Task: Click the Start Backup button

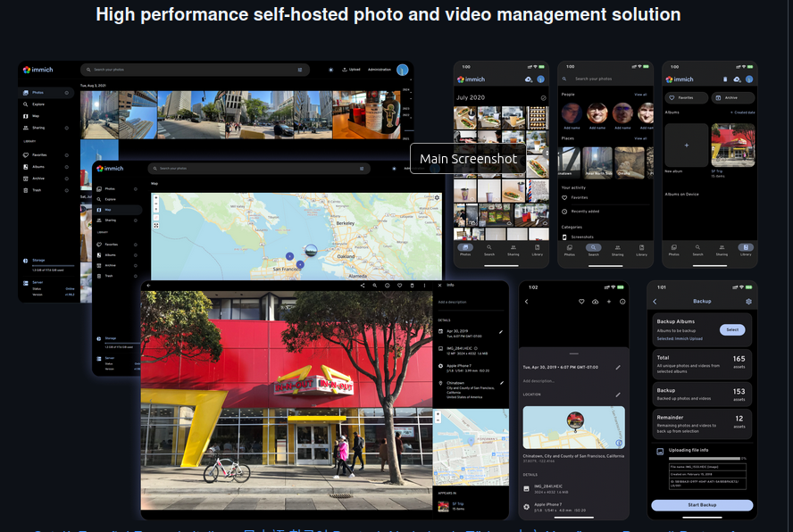Action: 702,504
